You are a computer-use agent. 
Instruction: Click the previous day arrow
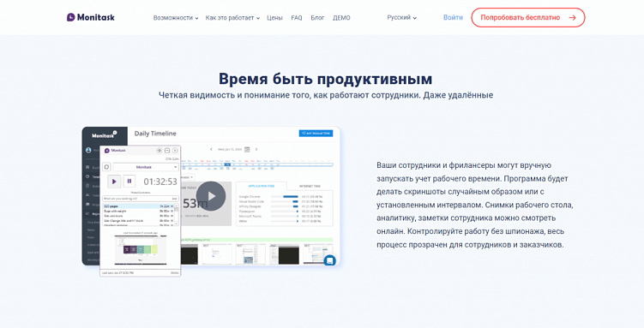pyautogui.click(x=211, y=149)
